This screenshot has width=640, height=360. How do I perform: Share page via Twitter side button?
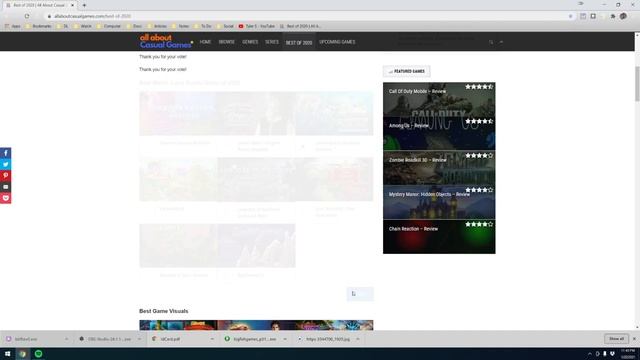(5, 164)
